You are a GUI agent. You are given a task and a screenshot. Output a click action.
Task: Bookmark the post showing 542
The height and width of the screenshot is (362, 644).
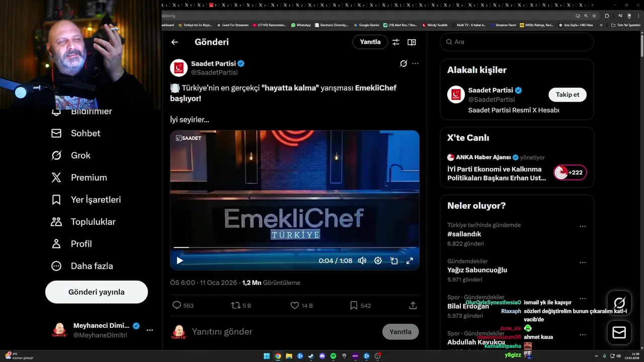coord(354,305)
